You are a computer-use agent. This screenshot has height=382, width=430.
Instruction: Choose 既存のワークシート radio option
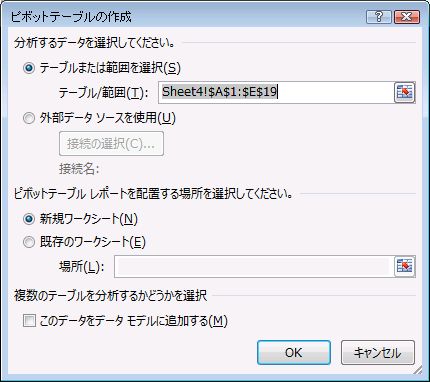pyautogui.click(x=29, y=242)
